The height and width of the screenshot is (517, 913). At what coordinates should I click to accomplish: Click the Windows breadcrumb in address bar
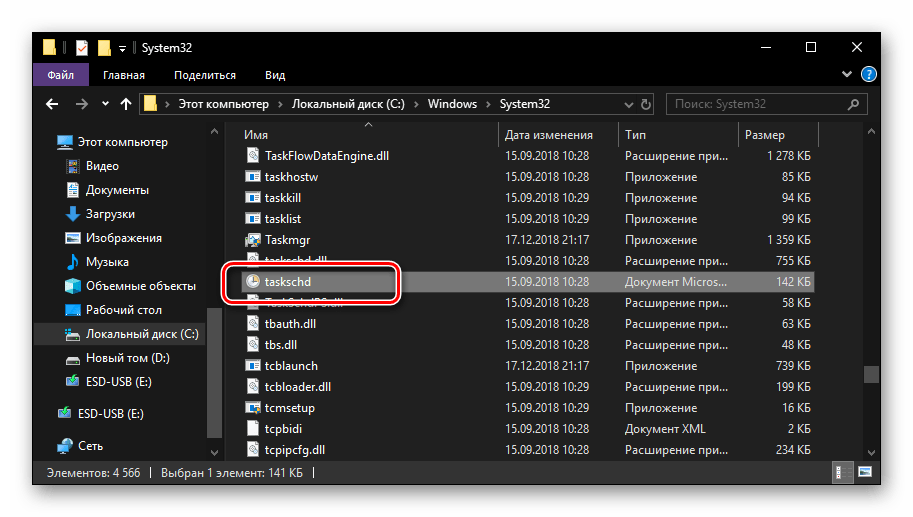click(x=450, y=104)
